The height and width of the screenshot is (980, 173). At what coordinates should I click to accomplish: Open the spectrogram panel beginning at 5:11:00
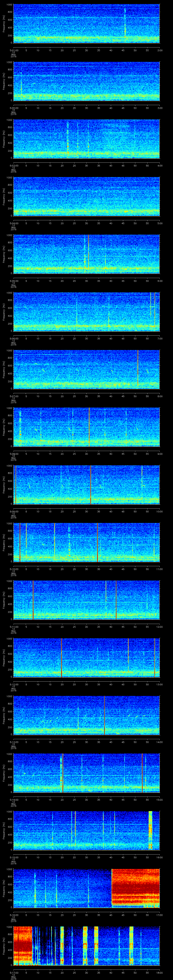click(x=87, y=600)
